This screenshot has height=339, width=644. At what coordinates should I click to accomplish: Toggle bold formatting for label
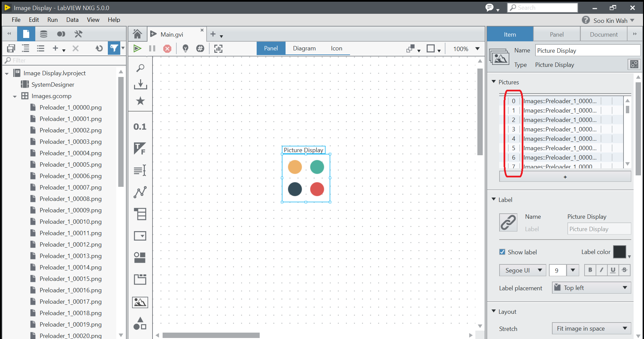click(590, 270)
